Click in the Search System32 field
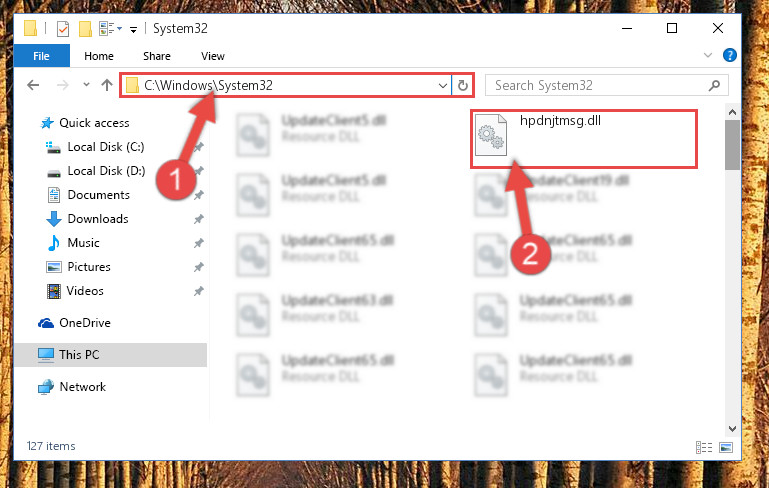769x488 pixels. point(597,85)
